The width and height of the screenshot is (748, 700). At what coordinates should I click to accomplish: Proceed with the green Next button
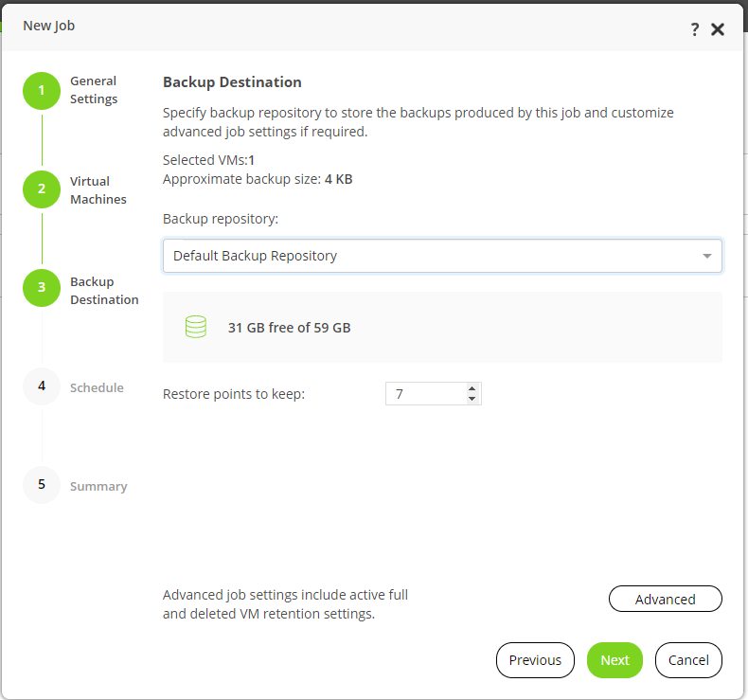coord(614,660)
